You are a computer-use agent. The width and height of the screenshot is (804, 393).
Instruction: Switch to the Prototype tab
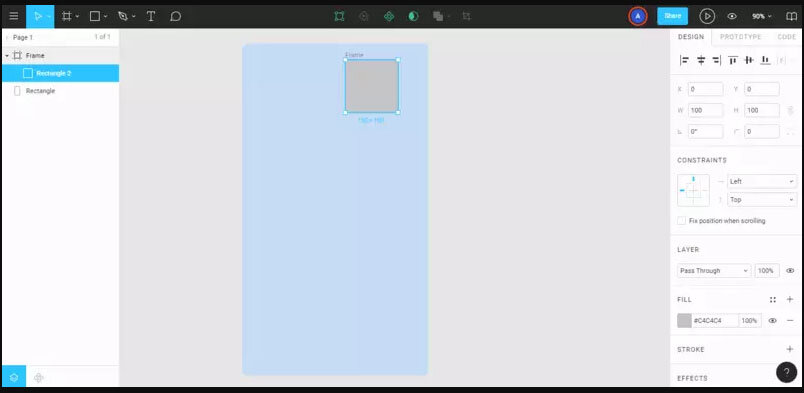[x=740, y=37]
